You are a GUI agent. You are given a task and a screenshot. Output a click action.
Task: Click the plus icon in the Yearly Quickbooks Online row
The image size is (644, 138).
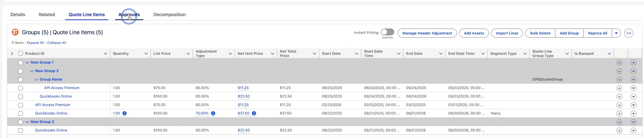pos(619,113)
